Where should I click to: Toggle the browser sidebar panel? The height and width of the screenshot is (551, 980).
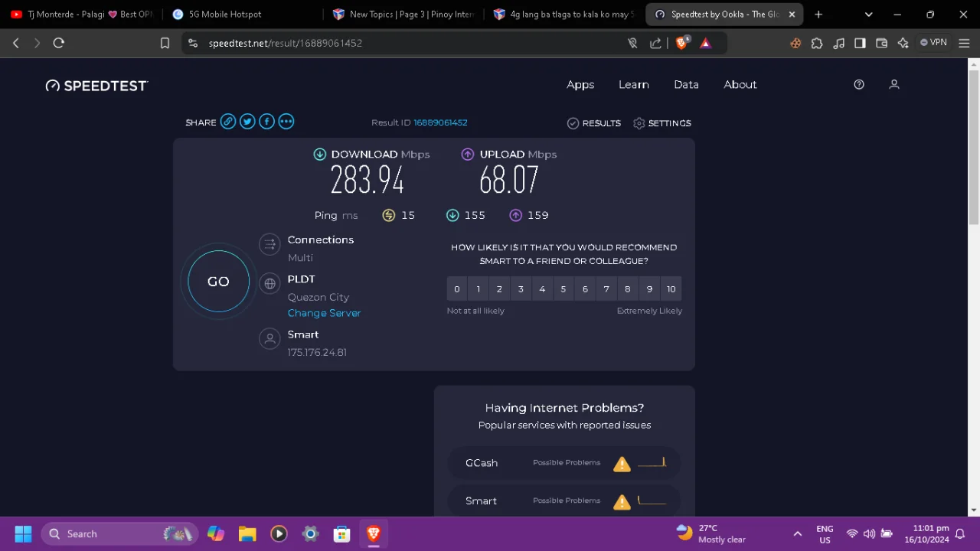(860, 44)
